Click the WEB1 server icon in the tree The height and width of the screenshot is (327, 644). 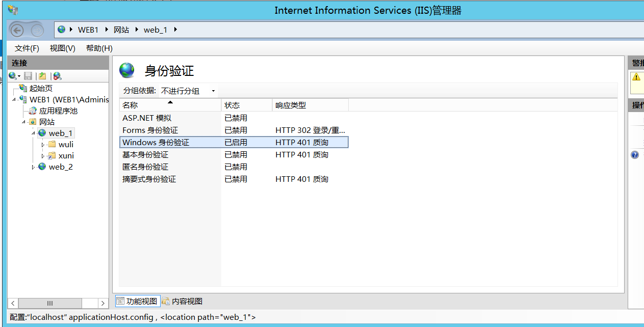pos(23,99)
